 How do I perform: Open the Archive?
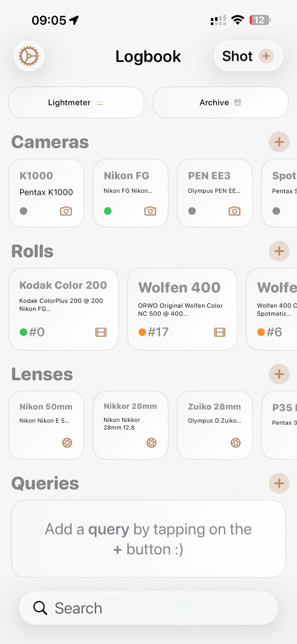[221, 103]
